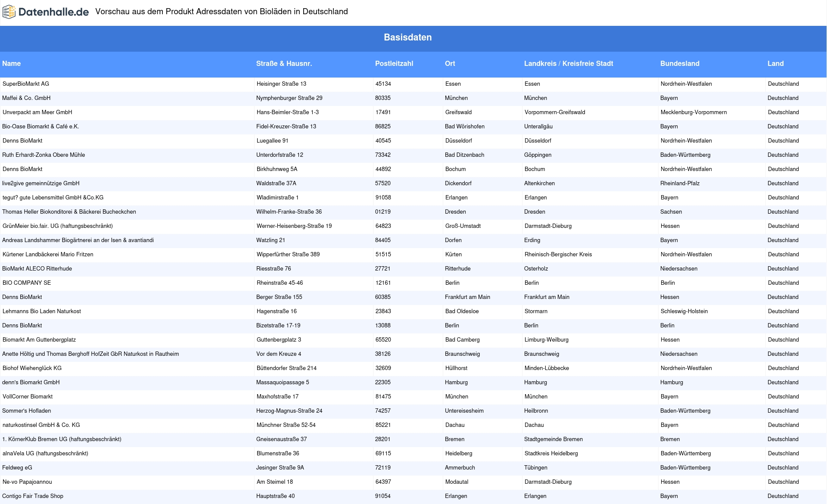This screenshot has height=504, width=827.
Task: Click naturkostinsel GmbH & Co. KG
Action: click(41, 425)
